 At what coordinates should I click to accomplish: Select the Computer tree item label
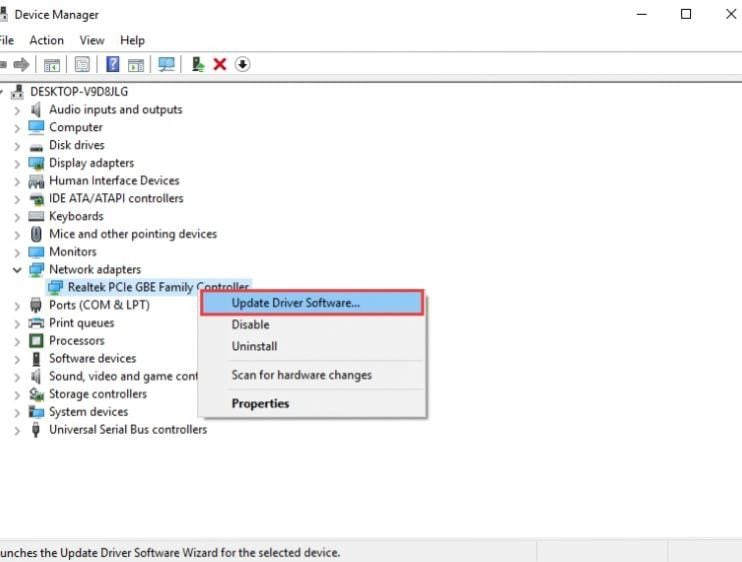tap(76, 128)
